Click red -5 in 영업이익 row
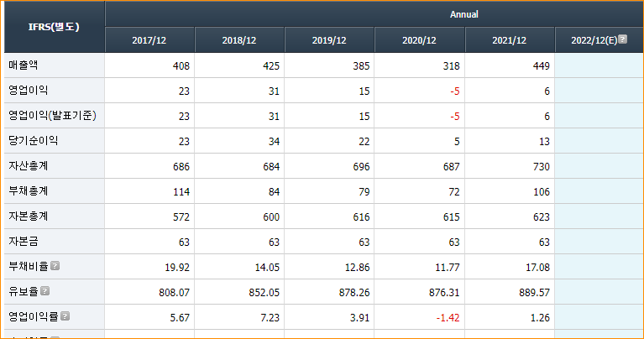Viewport: 644px width, 339px height. (x=454, y=91)
